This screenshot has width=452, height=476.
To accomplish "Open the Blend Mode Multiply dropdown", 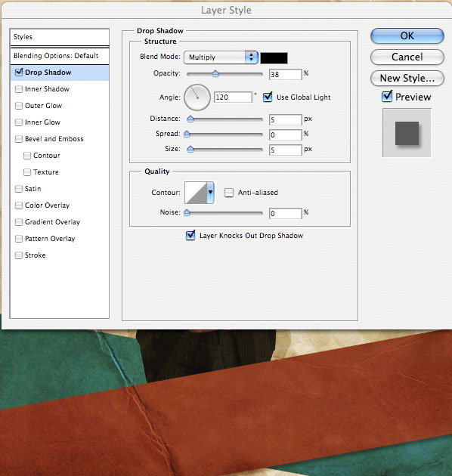I will tap(221, 57).
